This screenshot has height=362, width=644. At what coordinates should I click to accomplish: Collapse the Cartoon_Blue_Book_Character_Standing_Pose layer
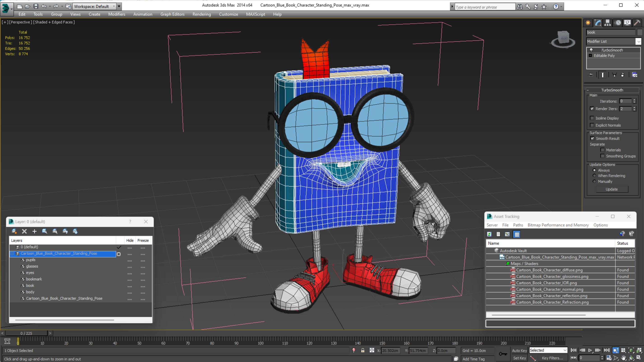tap(12, 253)
